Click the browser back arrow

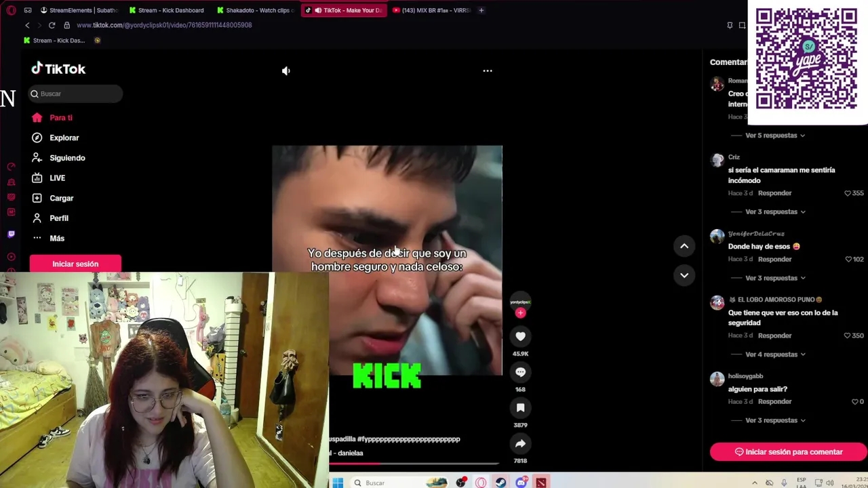coord(27,25)
